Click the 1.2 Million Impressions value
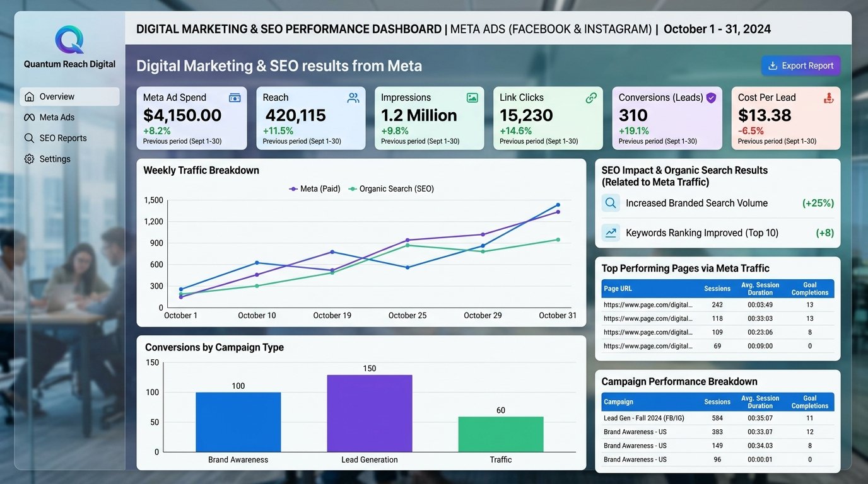The image size is (868, 484). point(419,115)
